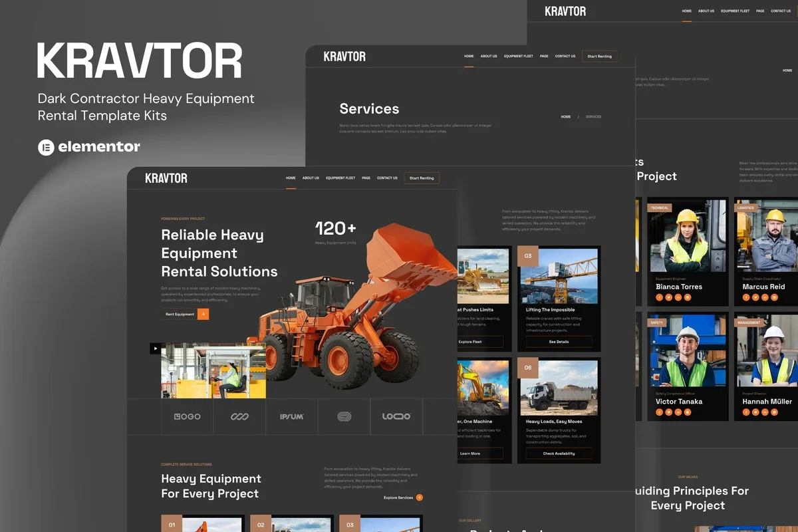Click the Explore Fleet button
The height and width of the screenshot is (532, 798).
(479, 342)
